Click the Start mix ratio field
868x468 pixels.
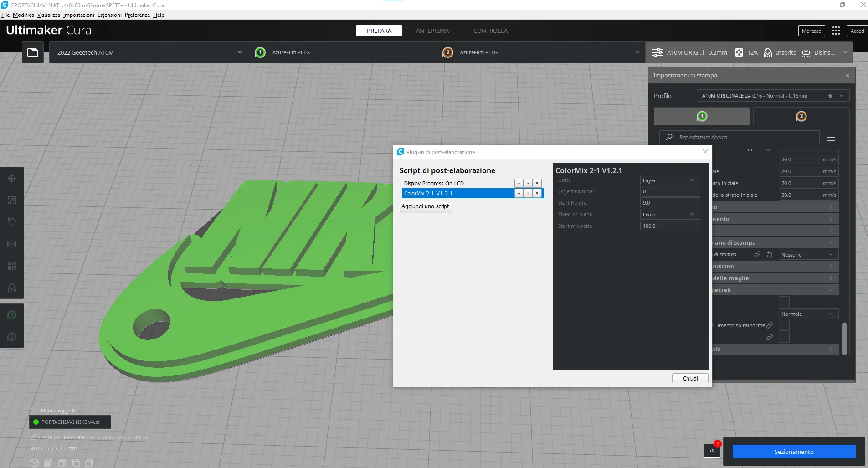click(x=670, y=226)
